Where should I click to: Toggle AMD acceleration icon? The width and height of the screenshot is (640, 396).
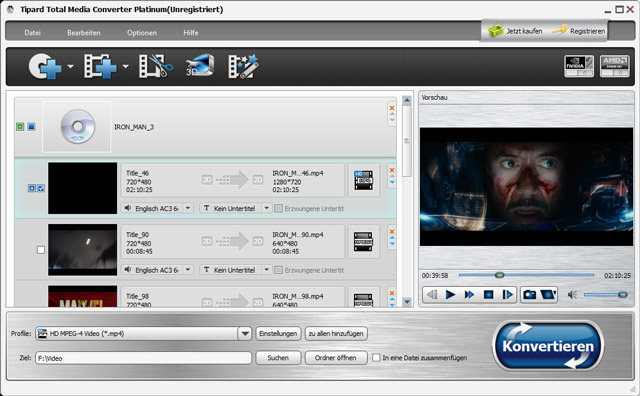[614, 66]
